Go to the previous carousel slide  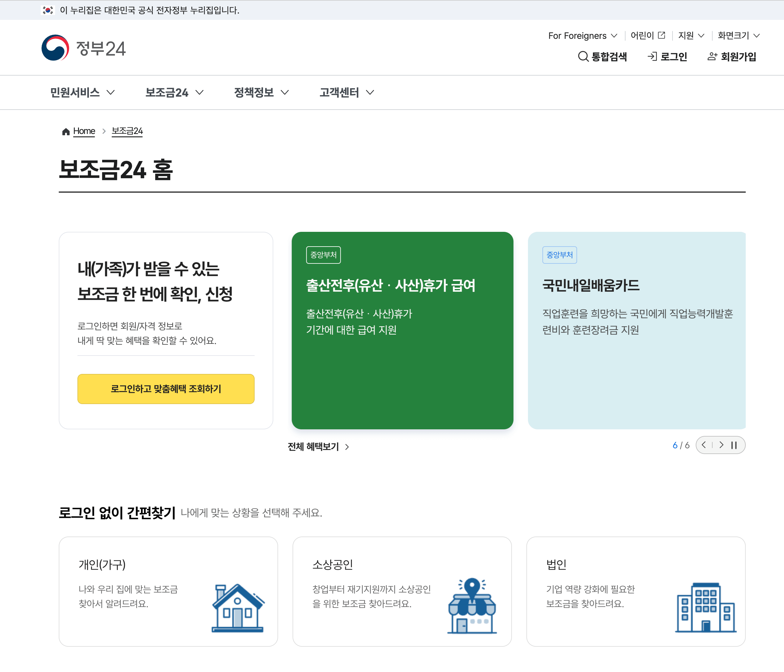[704, 445]
